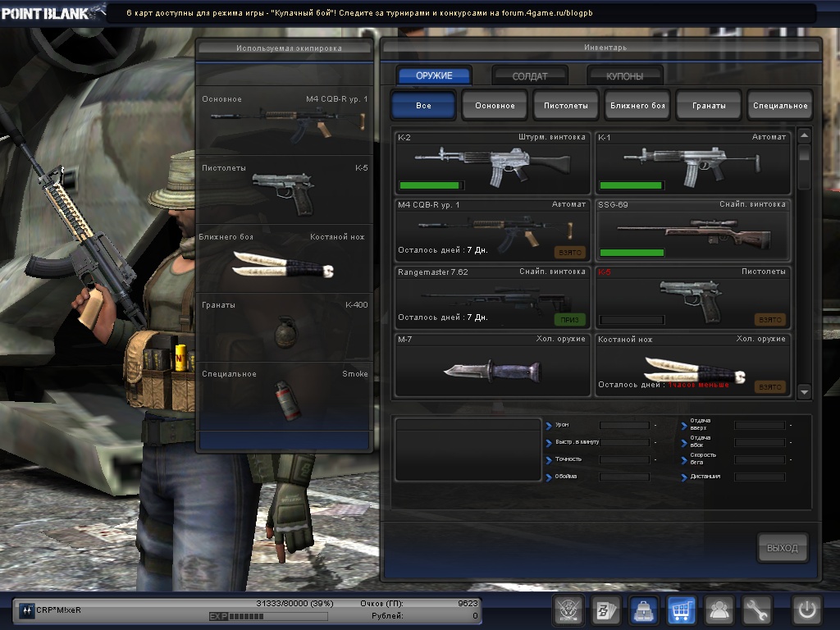Click the Скорость бега stat arrow

[x=684, y=460]
